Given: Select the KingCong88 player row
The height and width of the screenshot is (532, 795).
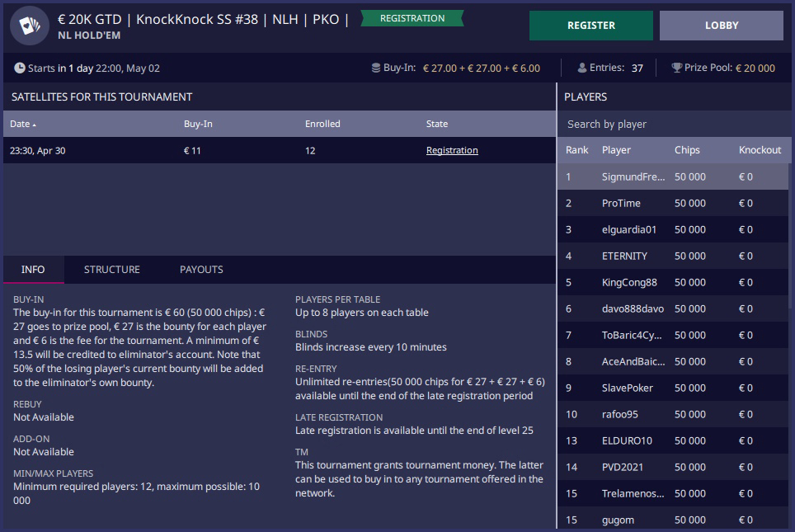Looking at the screenshot, I should point(629,282).
